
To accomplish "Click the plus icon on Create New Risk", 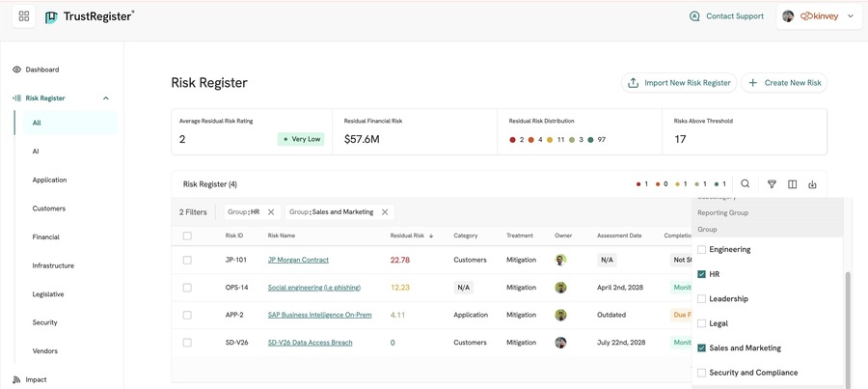I will pyautogui.click(x=753, y=83).
